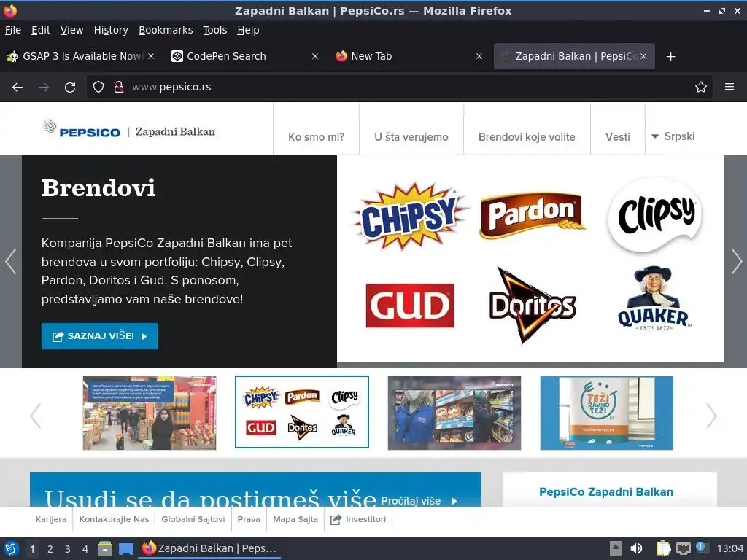Viewport: 747px width, 560px height.
Task: Switch to workspace 2 in the taskbar
Action: [50, 549]
